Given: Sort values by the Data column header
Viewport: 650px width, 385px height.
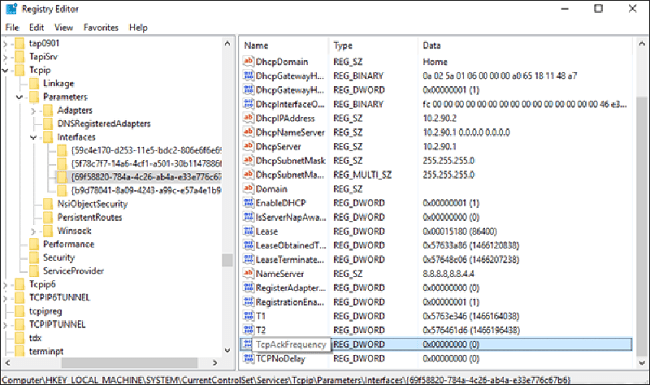Looking at the screenshot, I should [x=526, y=45].
